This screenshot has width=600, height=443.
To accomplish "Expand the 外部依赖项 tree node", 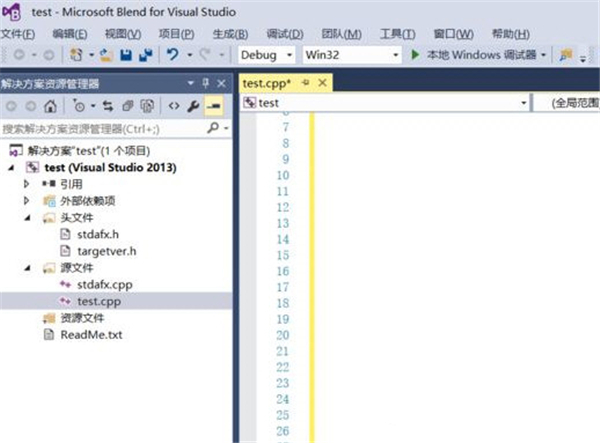I will pos(27,201).
